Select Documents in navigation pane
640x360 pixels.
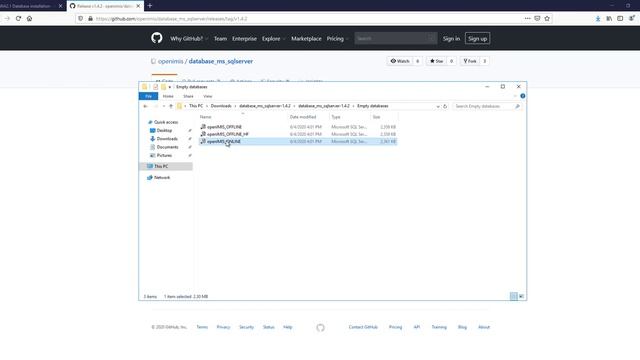[x=167, y=147]
